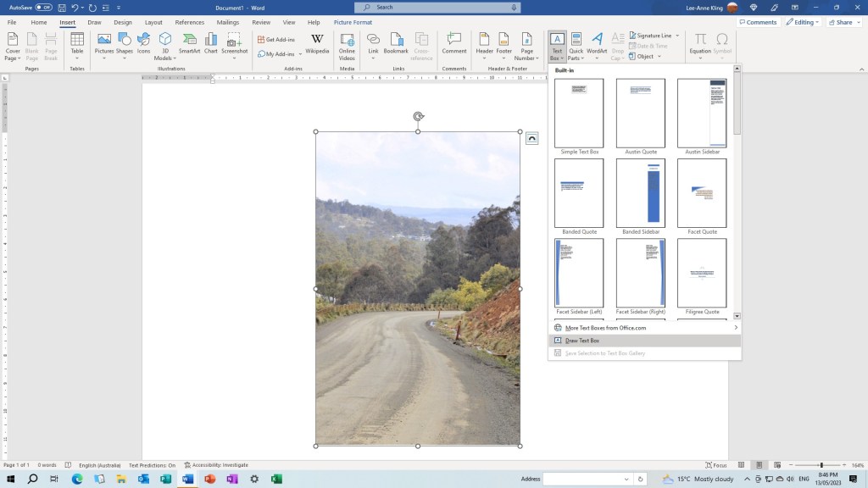Toggle the AutoSave switch
The image size is (868, 488).
pyautogui.click(x=43, y=8)
